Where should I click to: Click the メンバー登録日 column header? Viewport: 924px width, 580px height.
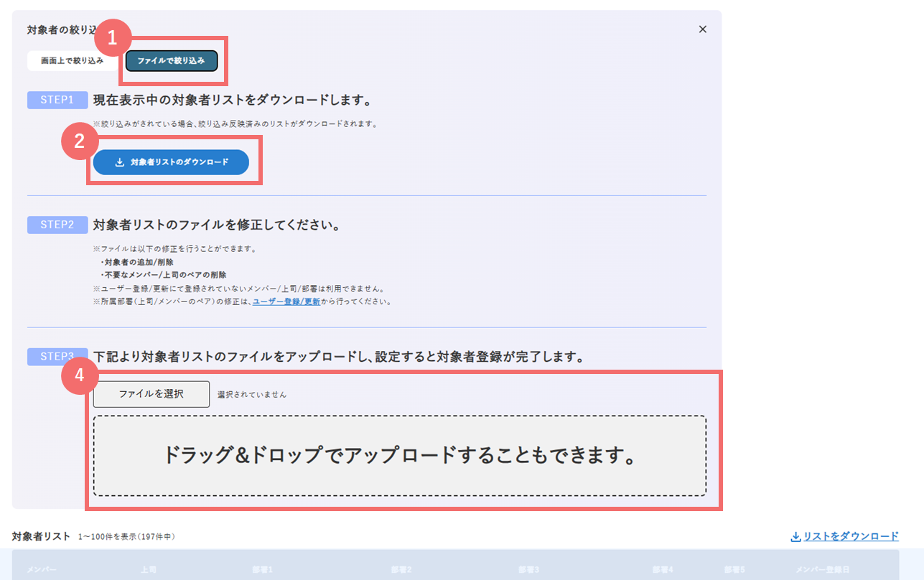click(822, 569)
